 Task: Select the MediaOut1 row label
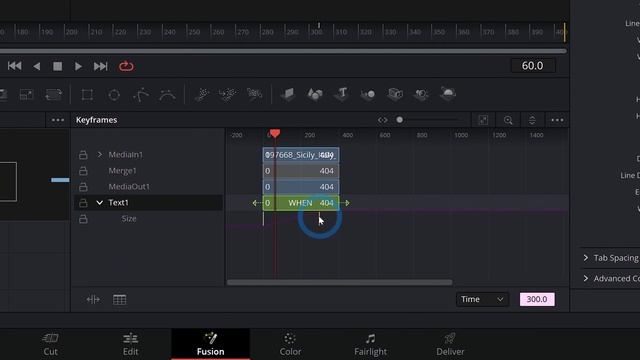(x=129, y=187)
